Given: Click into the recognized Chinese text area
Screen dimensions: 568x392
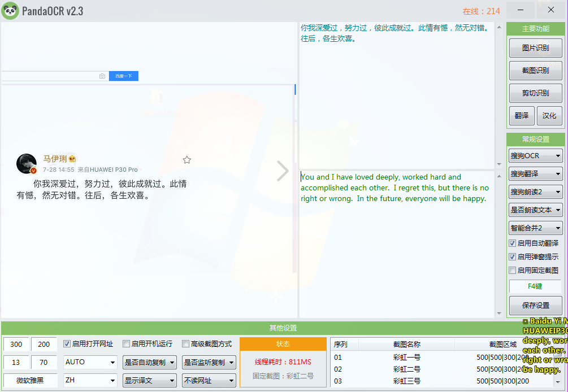Looking at the screenshot, I should coord(397,95).
